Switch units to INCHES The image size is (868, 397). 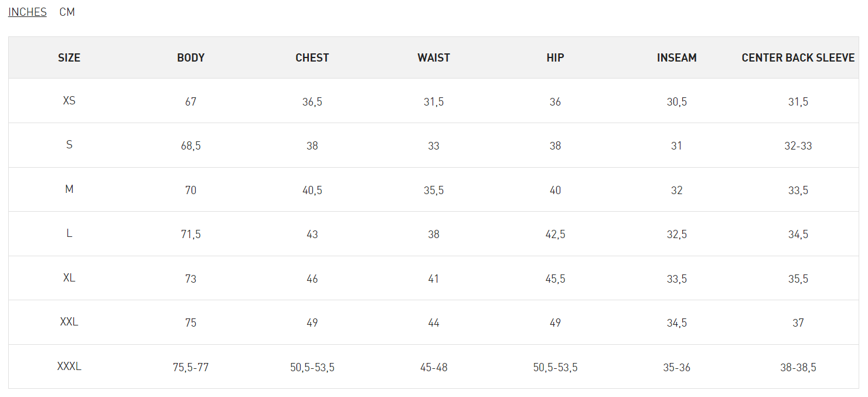click(28, 12)
